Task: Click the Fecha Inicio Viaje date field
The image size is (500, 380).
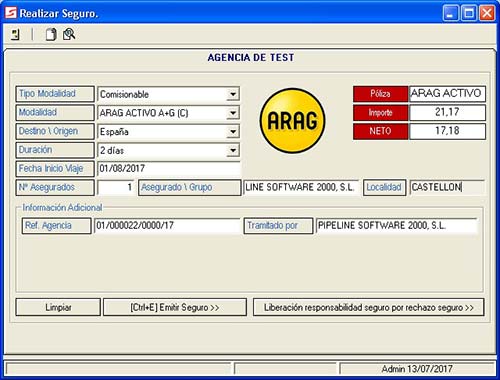Action: (x=169, y=169)
